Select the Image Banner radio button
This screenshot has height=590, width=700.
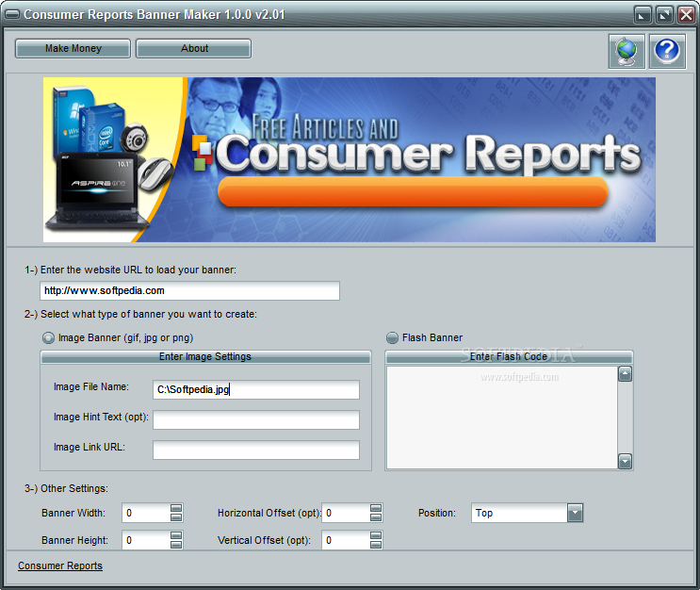48,338
